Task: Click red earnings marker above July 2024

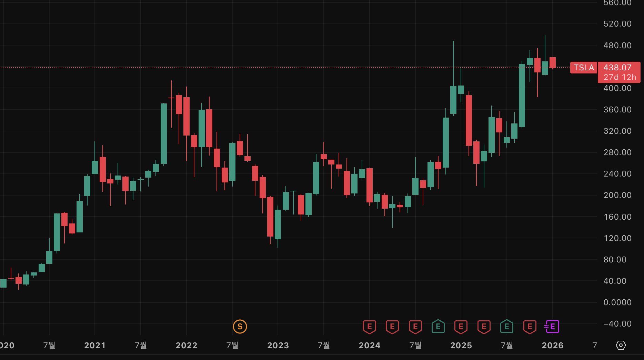Action: coord(415,327)
